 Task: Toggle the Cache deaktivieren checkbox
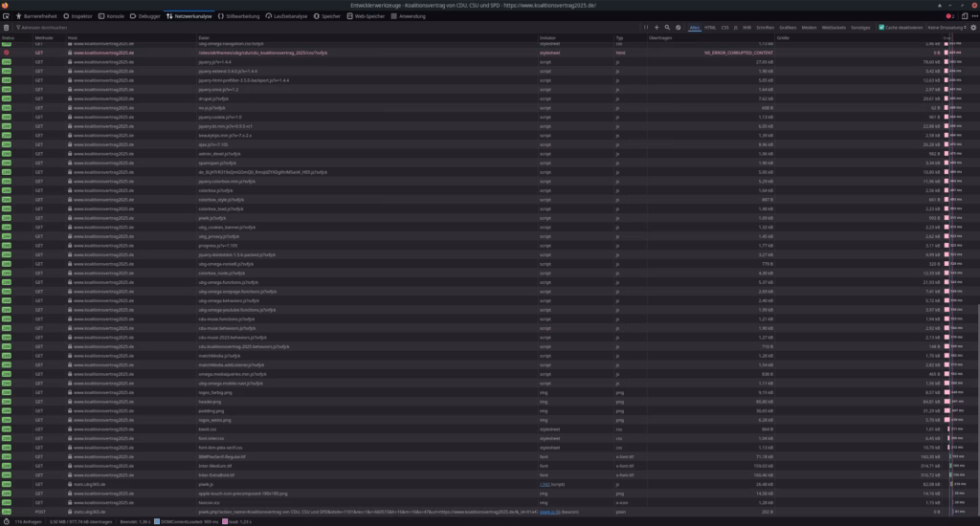pyautogui.click(x=881, y=28)
